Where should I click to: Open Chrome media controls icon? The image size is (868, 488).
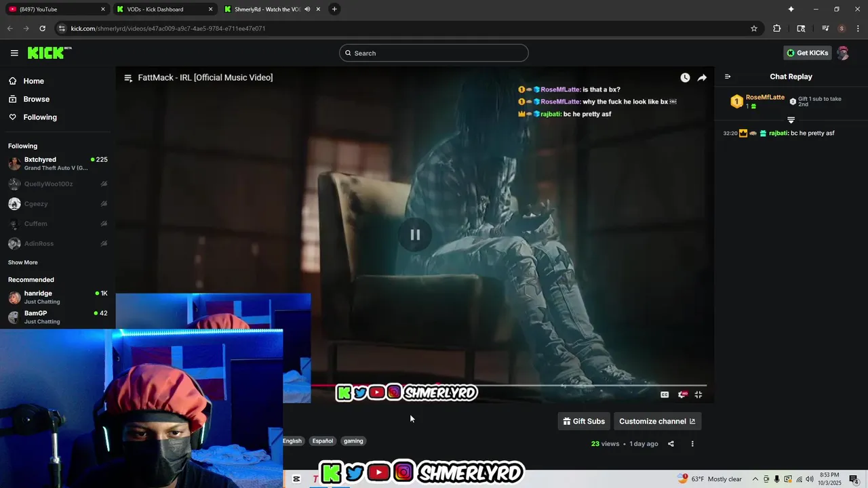[825, 28]
